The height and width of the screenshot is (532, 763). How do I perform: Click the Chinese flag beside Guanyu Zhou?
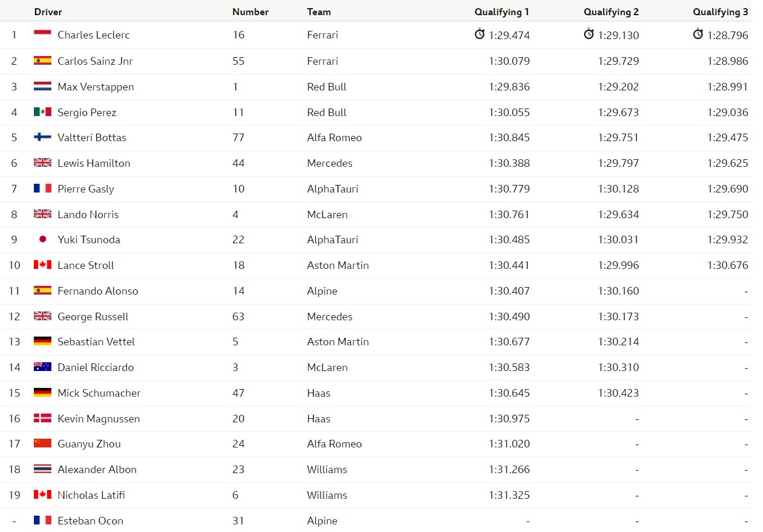(x=43, y=443)
